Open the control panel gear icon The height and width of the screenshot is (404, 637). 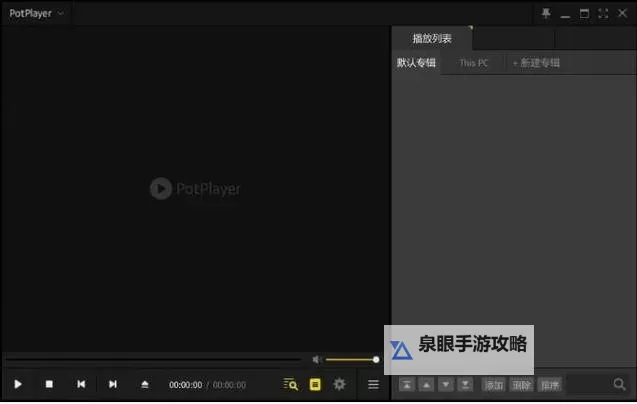[339, 384]
